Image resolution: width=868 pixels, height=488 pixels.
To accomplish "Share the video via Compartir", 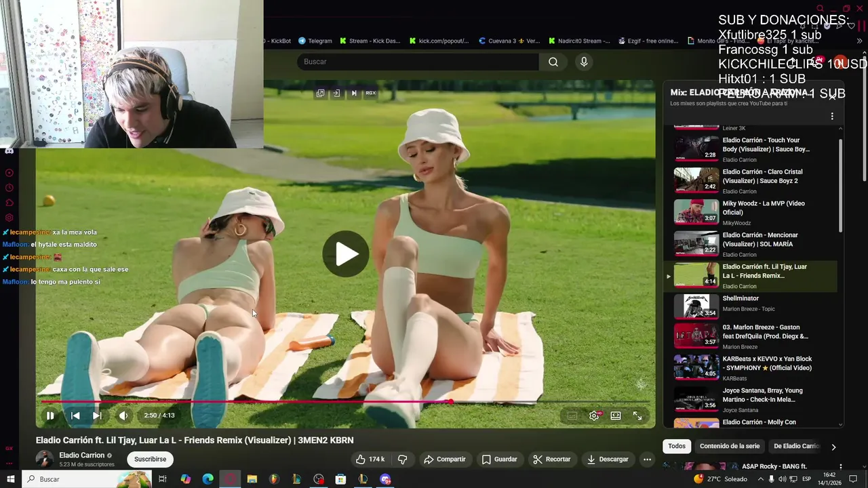I will point(444,459).
